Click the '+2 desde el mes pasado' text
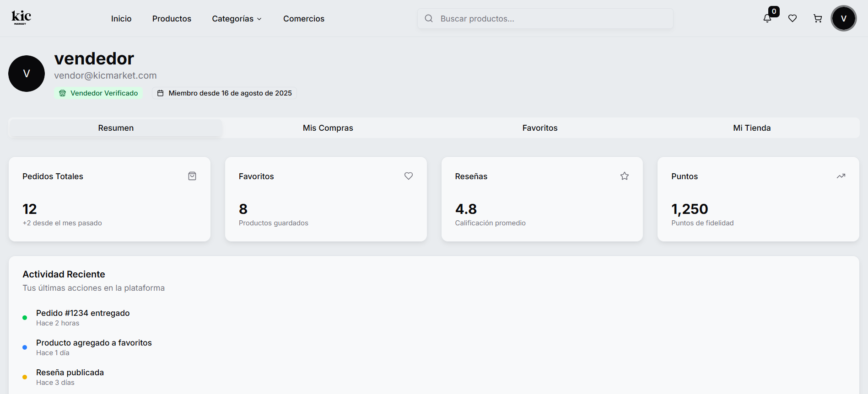 [62, 223]
